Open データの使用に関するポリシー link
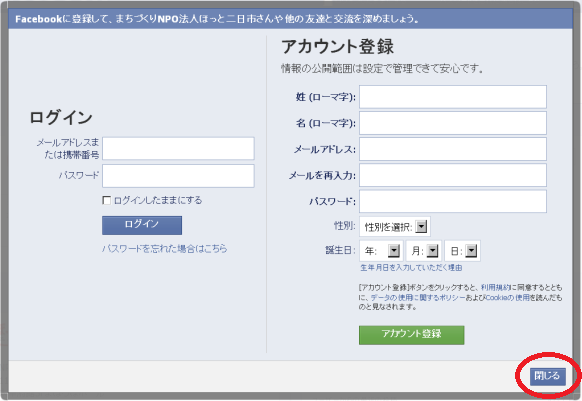Image resolution: width=582 pixels, height=401 pixels. 418,297
